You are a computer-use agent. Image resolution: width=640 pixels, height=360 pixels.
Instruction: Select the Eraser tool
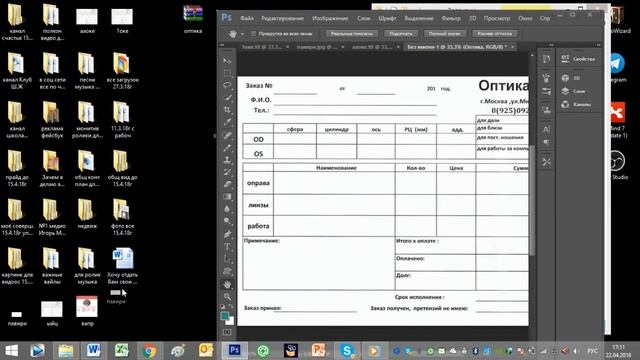tap(227, 184)
